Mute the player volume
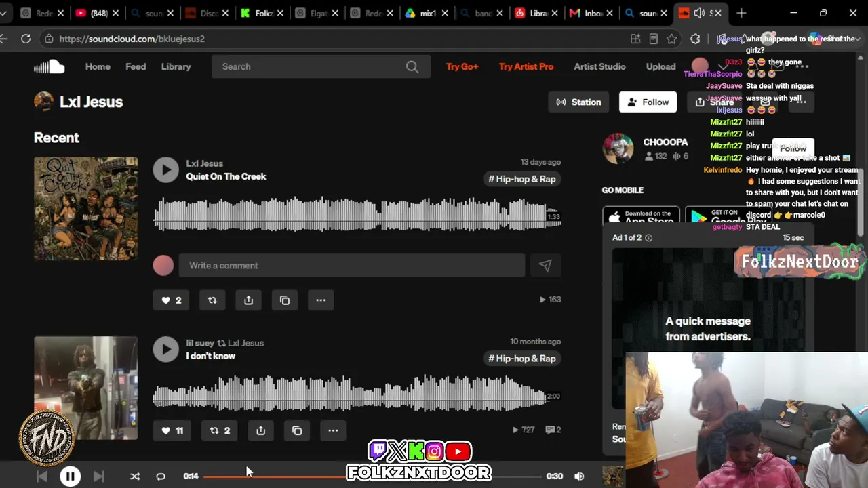This screenshot has height=488, width=868. [579, 476]
